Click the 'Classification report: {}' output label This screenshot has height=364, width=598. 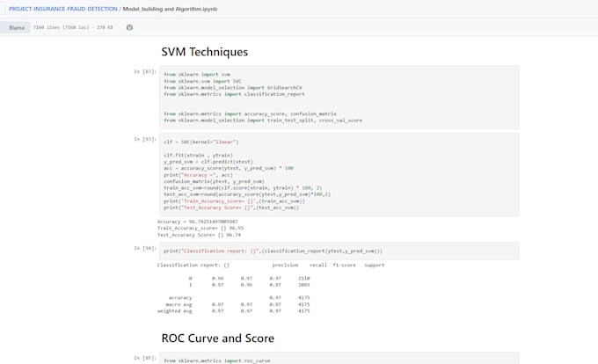click(x=193, y=265)
